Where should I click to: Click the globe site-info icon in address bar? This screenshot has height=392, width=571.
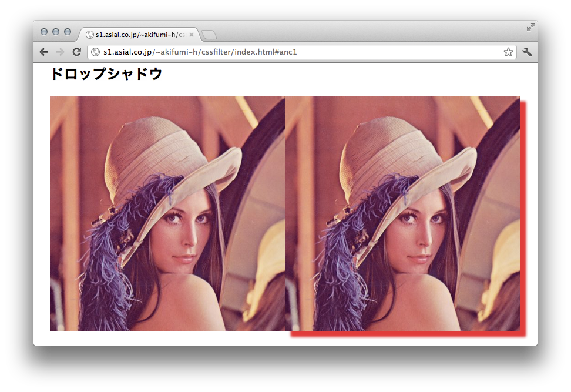click(96, 52)
